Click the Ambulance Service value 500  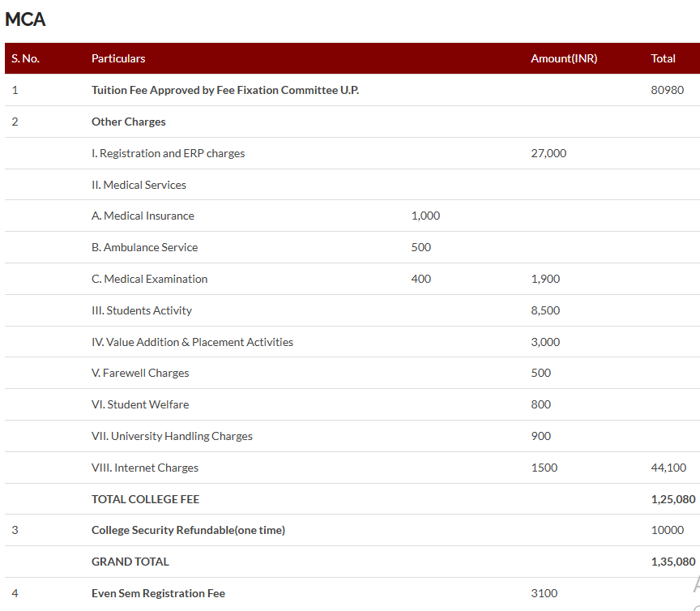click(421, 247)
